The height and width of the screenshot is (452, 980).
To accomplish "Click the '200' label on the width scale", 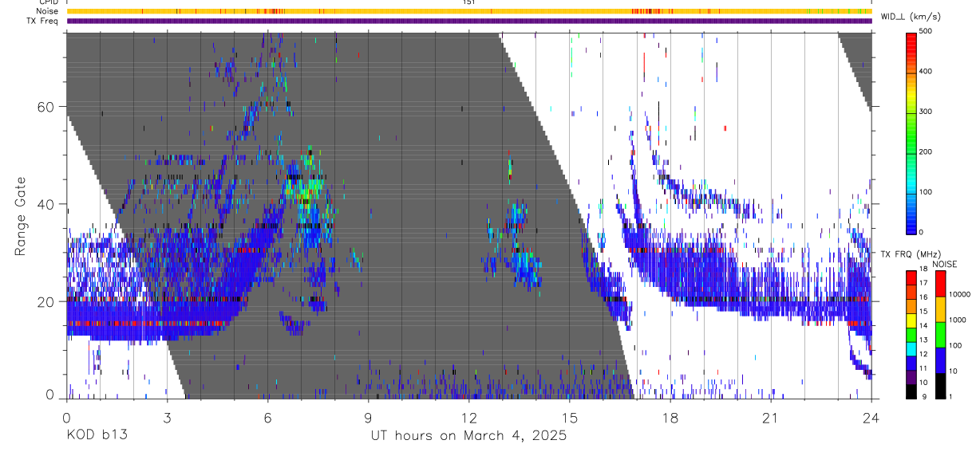I will (926, 151).
